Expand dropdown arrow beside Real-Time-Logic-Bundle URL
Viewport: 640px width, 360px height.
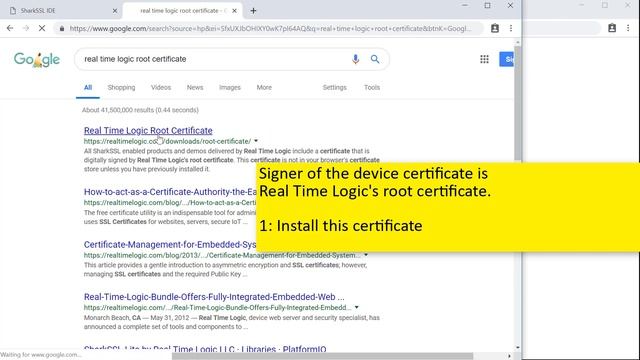click(356, 307)
